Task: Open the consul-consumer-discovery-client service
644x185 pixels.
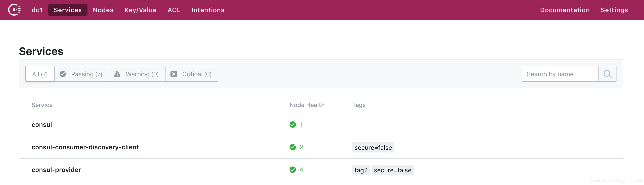Action: point(85,147)
